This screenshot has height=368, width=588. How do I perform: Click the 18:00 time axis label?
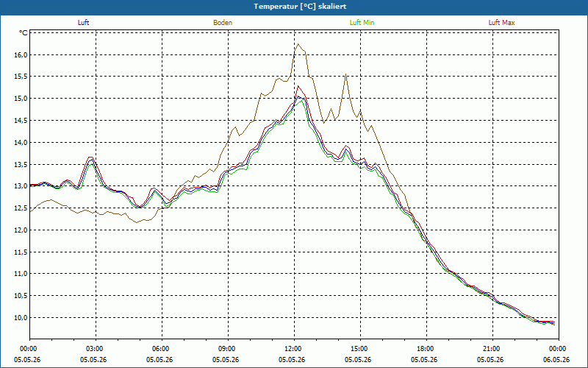427,349
